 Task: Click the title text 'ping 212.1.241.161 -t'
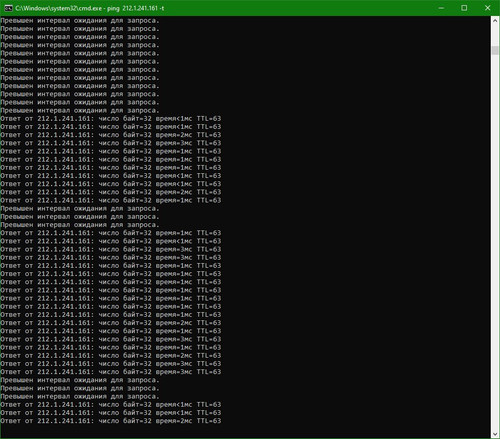tap(135, 8)
